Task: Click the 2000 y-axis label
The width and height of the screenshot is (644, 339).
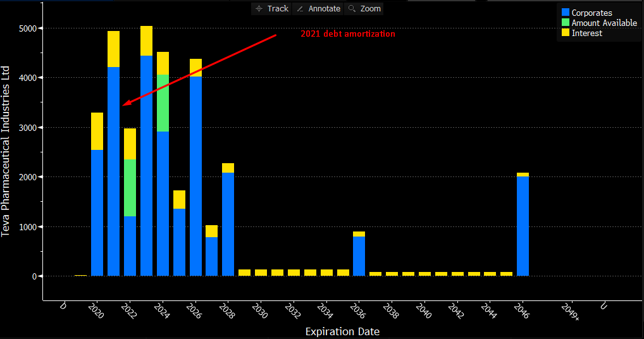Action: point(27,177)
